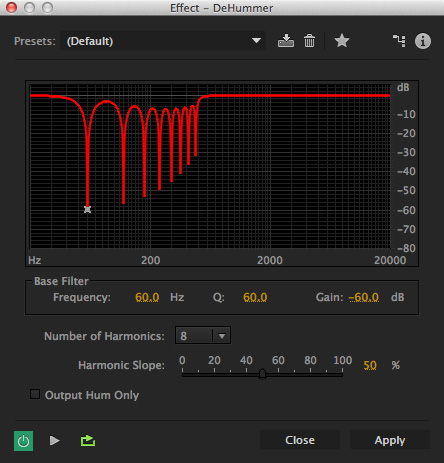Enable the Output Hum Only checkbox
The width and height of the screenshot is (444, 463).
click(35, 394)
